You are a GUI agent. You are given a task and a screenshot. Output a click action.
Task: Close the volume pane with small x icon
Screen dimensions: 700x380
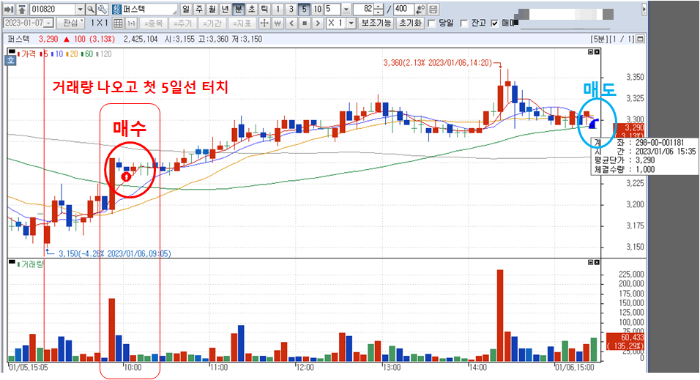[x=597, y=263]
